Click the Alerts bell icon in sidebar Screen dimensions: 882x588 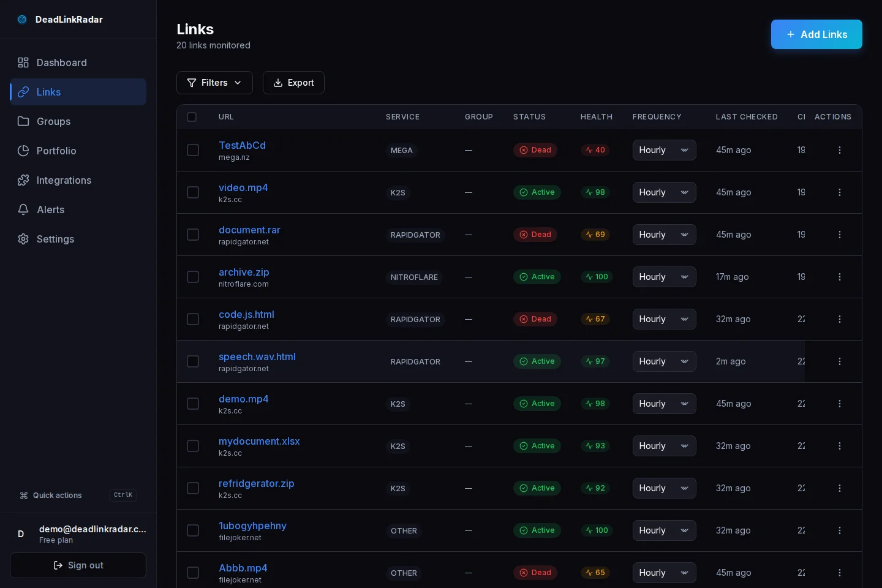pyautogui.click(x=23, y=209)
